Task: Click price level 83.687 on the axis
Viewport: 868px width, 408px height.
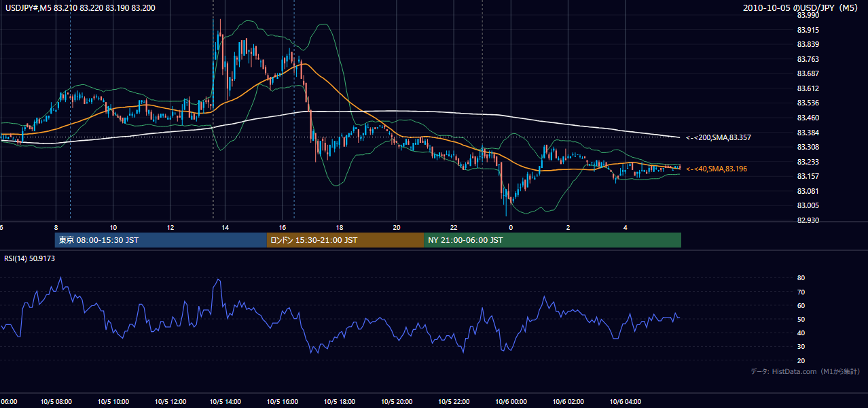Action: (x=807, y=73)
